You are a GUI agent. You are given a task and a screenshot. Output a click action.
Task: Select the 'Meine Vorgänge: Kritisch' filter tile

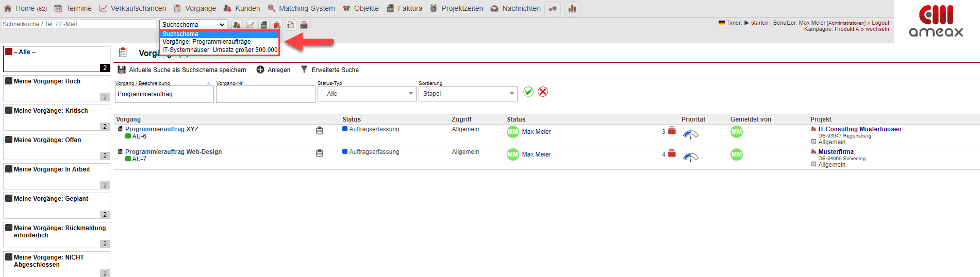[57, 117]
